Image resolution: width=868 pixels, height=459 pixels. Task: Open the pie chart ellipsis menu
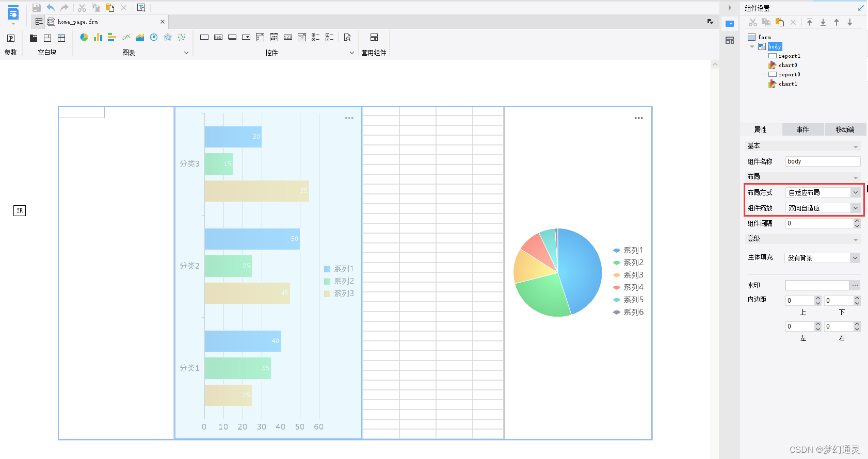[x=639, y=118]
